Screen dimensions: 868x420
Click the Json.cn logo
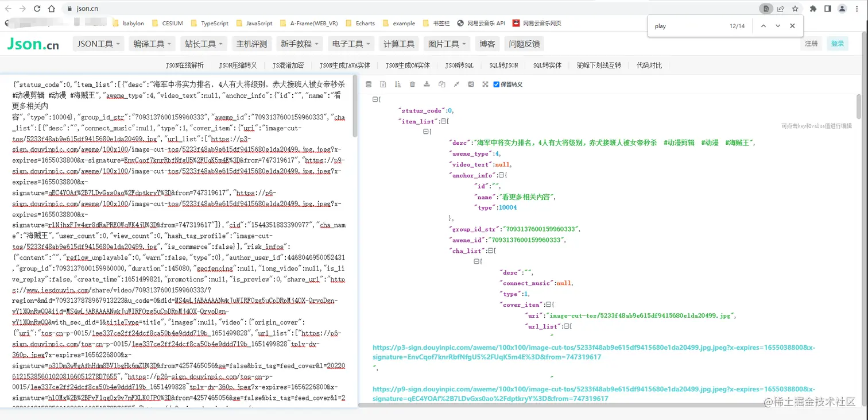(33, 44)
